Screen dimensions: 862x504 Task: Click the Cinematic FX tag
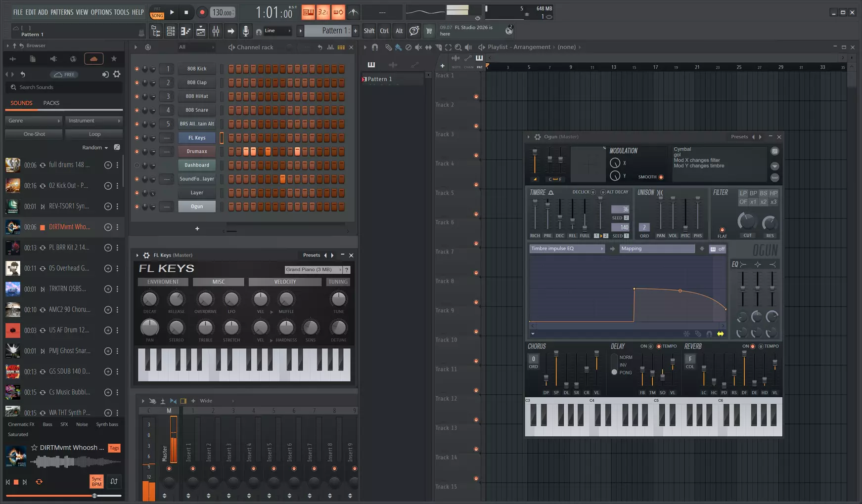(x=21, y=424)
